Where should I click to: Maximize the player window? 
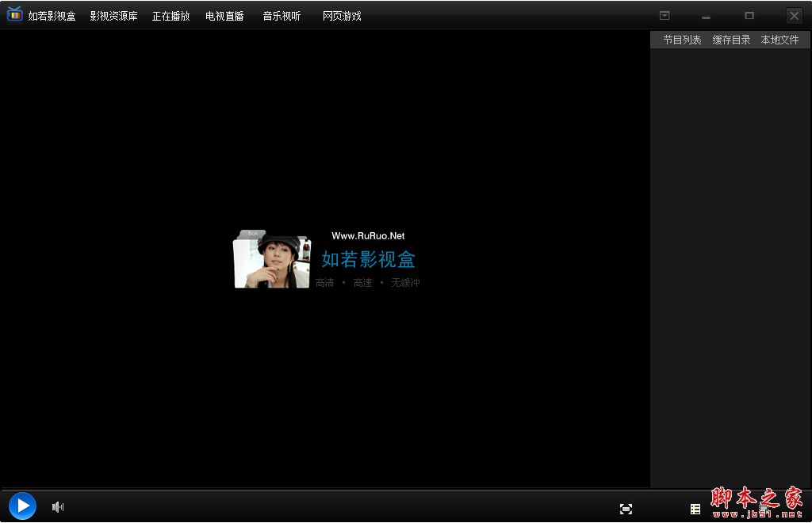[749, 16]
